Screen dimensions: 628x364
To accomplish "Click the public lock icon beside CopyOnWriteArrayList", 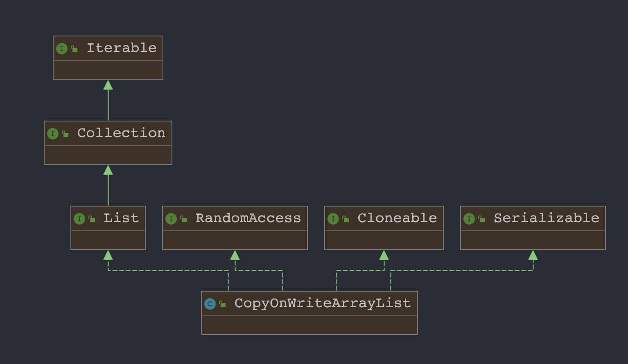I will pyautogui.click(x=222, y=304).
